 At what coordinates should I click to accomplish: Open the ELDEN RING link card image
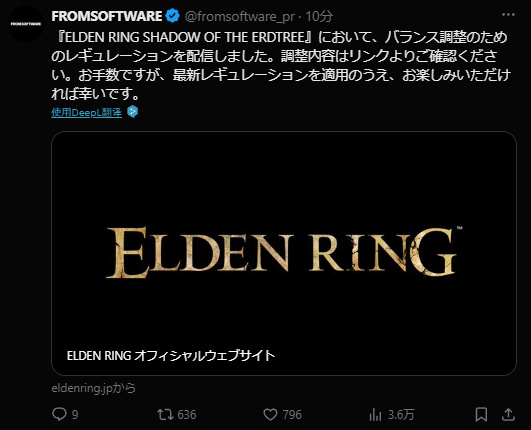coord(284,253)
